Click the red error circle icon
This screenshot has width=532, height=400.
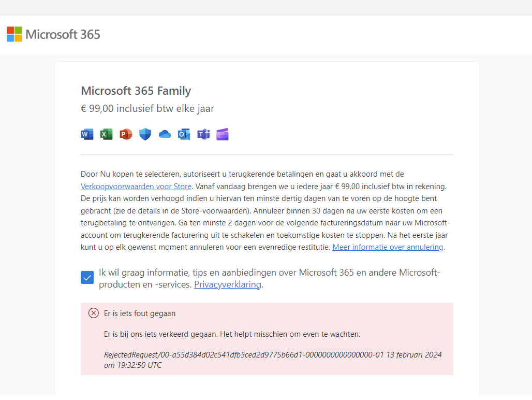[94, 313]
